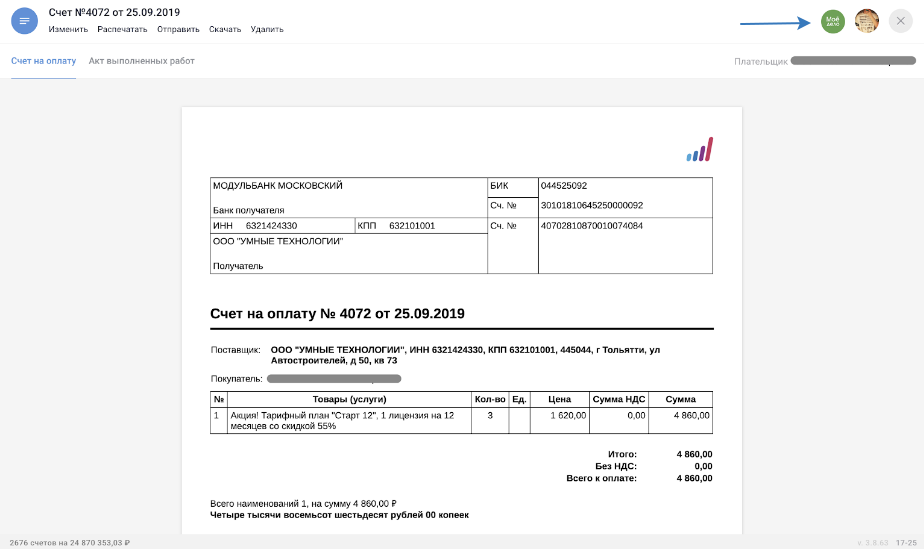Click the blurred buyer name after "Покупатель"

[334, 379]
